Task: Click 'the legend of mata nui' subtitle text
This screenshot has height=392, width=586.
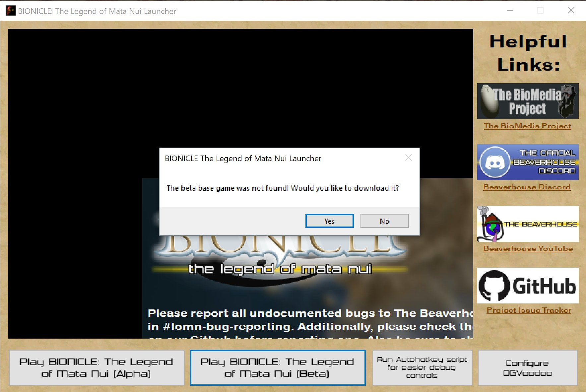Action: [x=280, y=269]
